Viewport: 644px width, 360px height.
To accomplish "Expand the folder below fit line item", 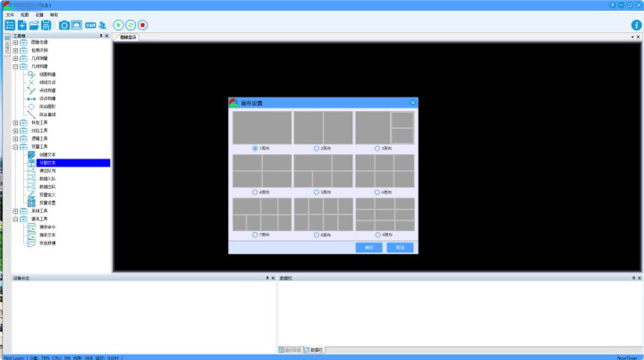I will (15, 123).
